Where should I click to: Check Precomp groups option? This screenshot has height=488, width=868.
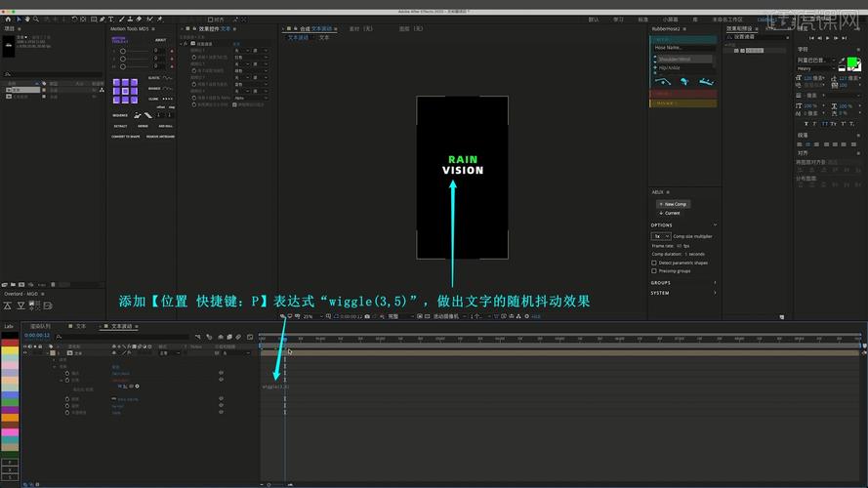(654, 271)
